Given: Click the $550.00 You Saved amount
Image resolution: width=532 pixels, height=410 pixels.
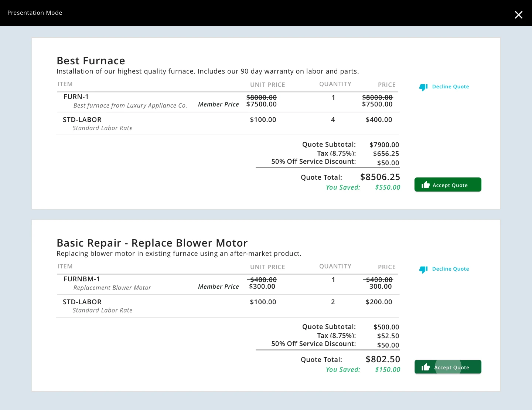Looking at the screenshot, I should (x=388, y=187).
